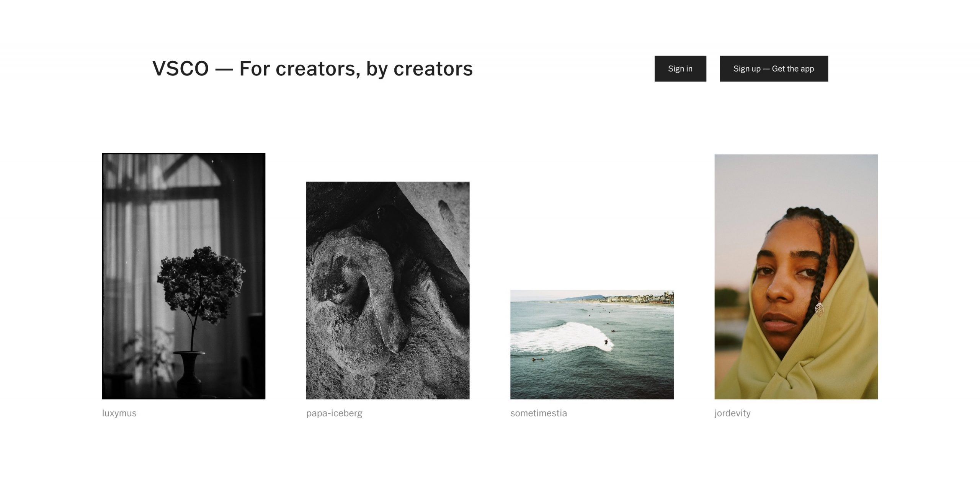Screen dimensions: 980x483
Task: Visit the luxymus profile link
Action: pos(119,413)
